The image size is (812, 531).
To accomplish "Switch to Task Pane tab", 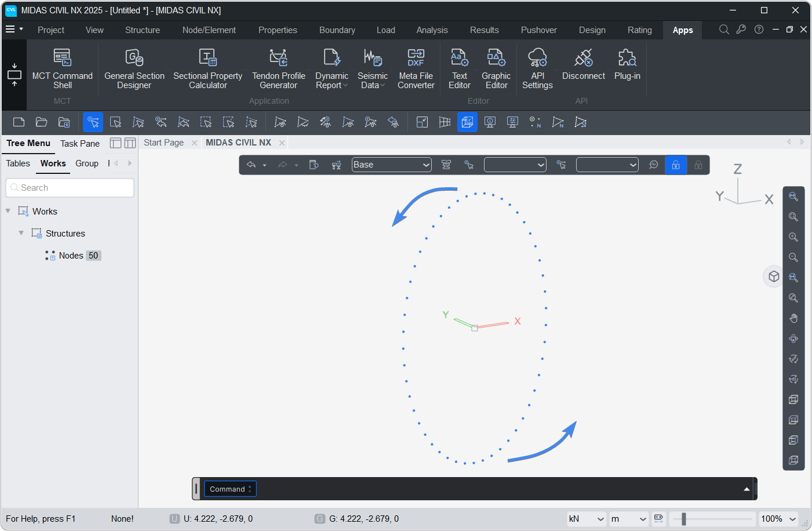I will pyautogui.click(x=80, y=143).
